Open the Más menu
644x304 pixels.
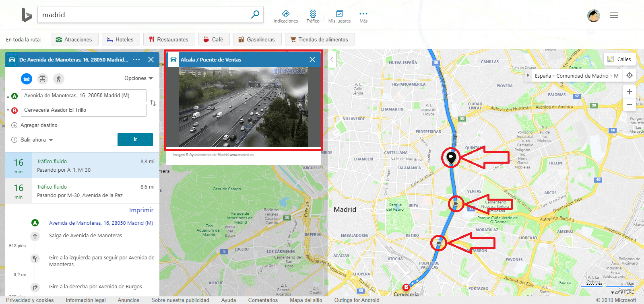(363, 16)
